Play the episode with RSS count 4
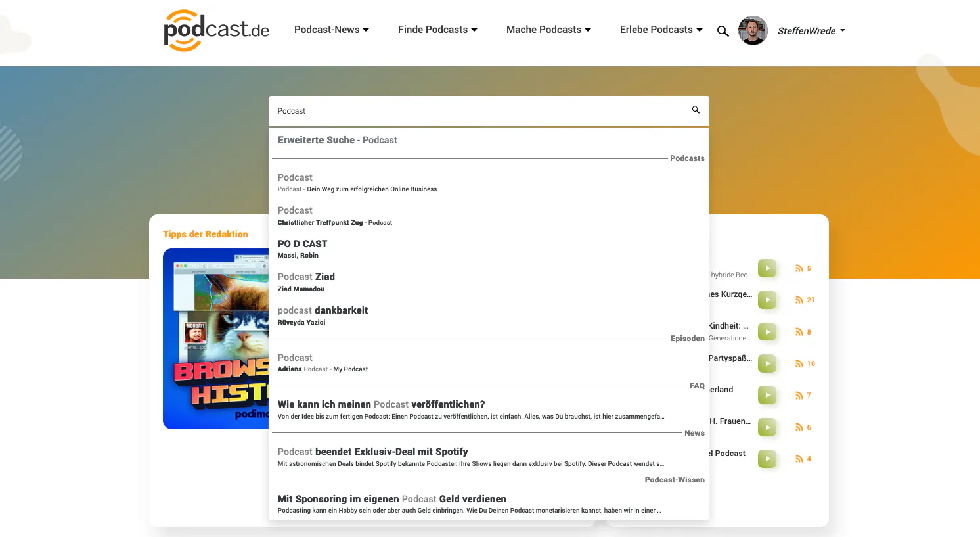Screen dimensions: 980x537 coord(767,459)
